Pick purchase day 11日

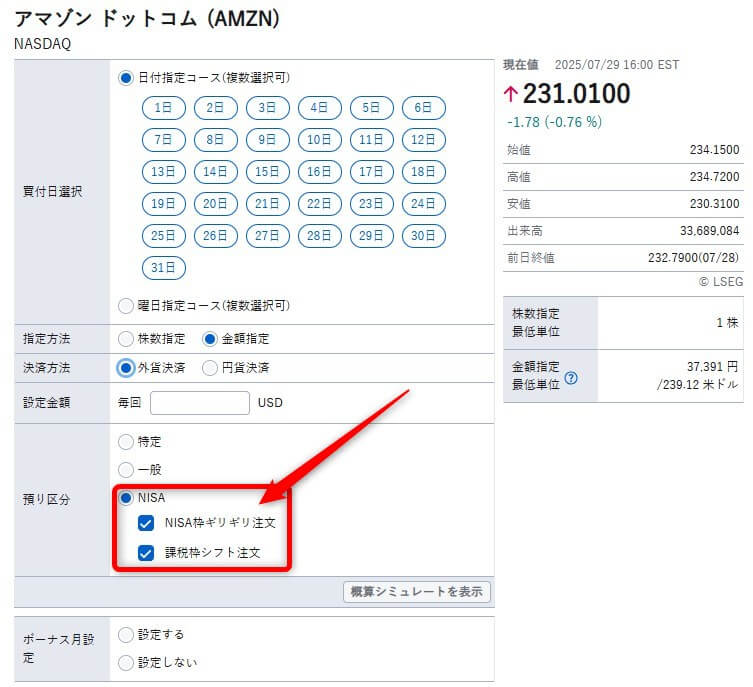pyautogui.click(x=372, y=140)
